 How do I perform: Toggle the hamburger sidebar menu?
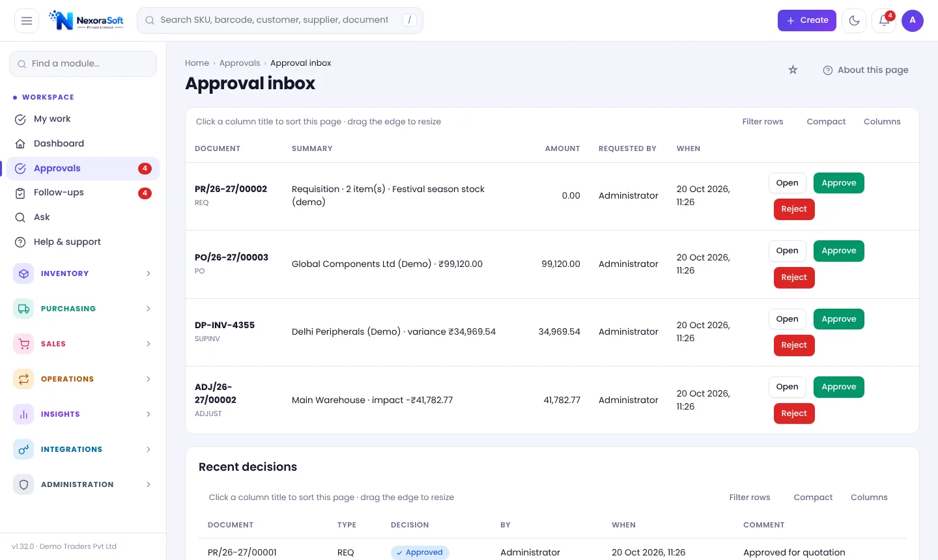point(27,21)
